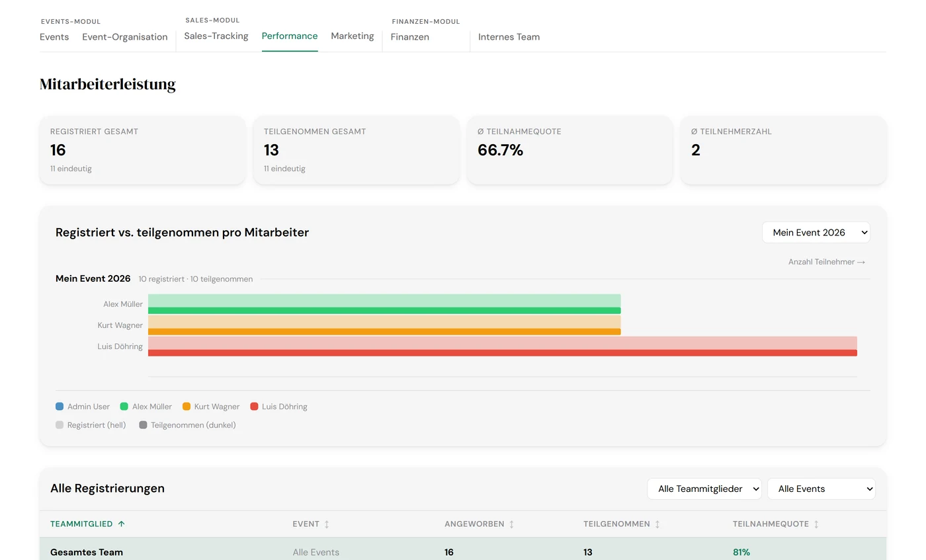
Task: Switch to the Sales-Tracking tab
Action: click(216, 36)
